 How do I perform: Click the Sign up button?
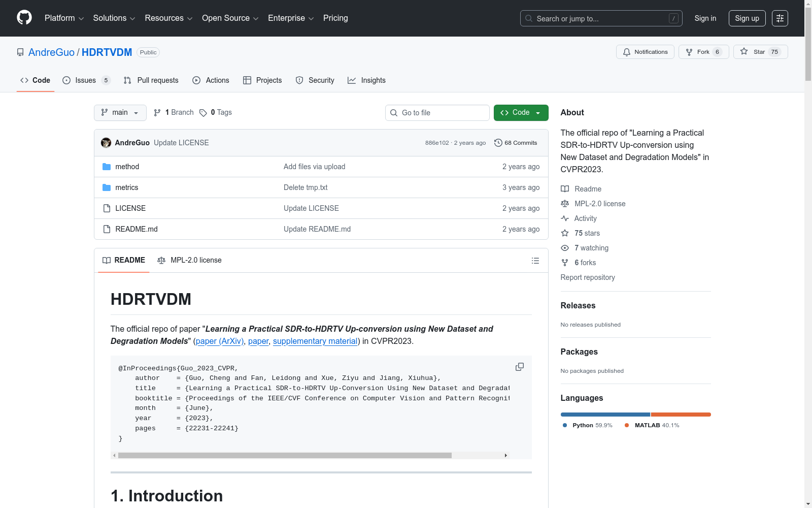pyautogui.click(x=747, y=18)
